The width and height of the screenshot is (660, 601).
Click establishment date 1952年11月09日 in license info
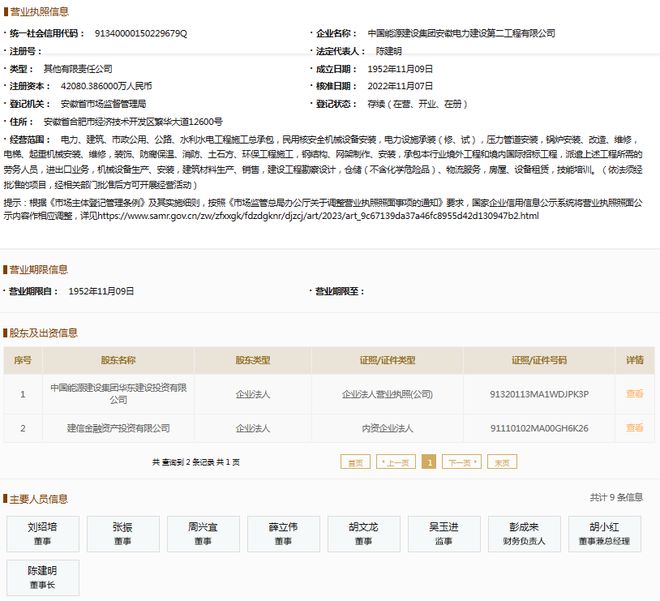point(400,69)
